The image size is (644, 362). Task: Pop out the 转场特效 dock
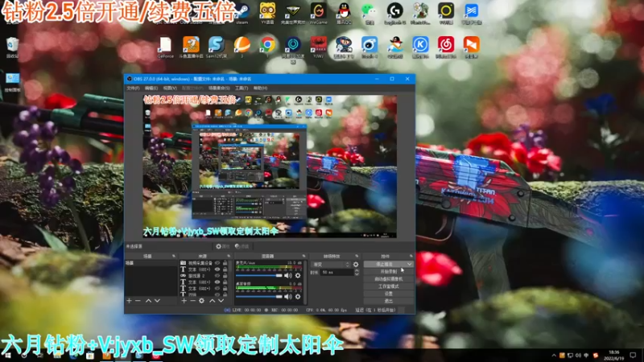(x=357, y=256)
